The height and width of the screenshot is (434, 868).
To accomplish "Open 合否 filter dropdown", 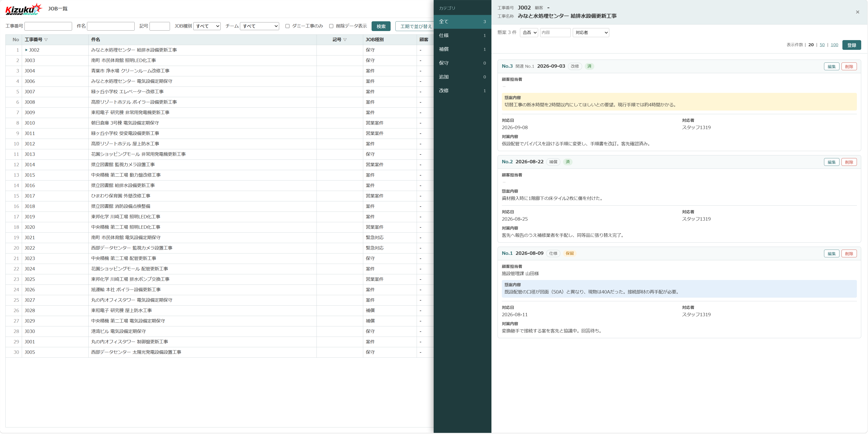I will tap(529, 33).
